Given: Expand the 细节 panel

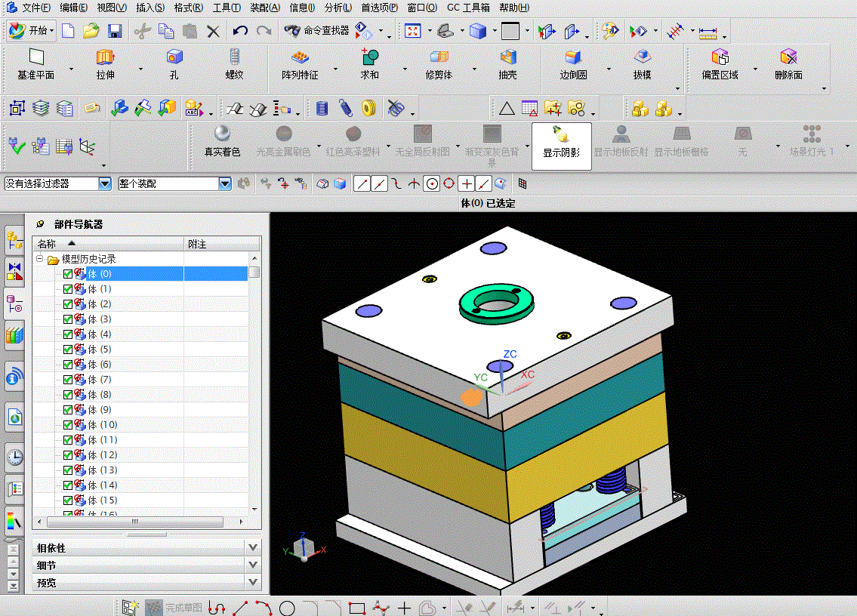Looking at the screenshot, I should tap(252, 565).
